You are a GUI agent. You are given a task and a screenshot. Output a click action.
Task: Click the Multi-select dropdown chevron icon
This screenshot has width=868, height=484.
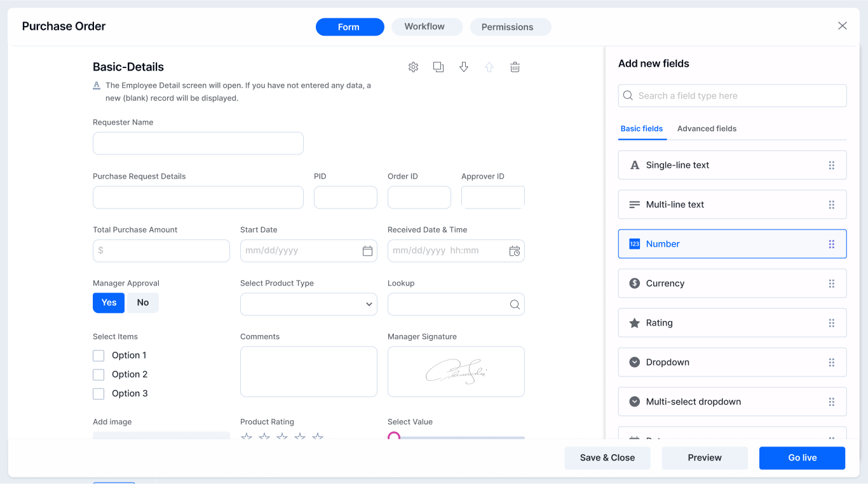point(634,402)
